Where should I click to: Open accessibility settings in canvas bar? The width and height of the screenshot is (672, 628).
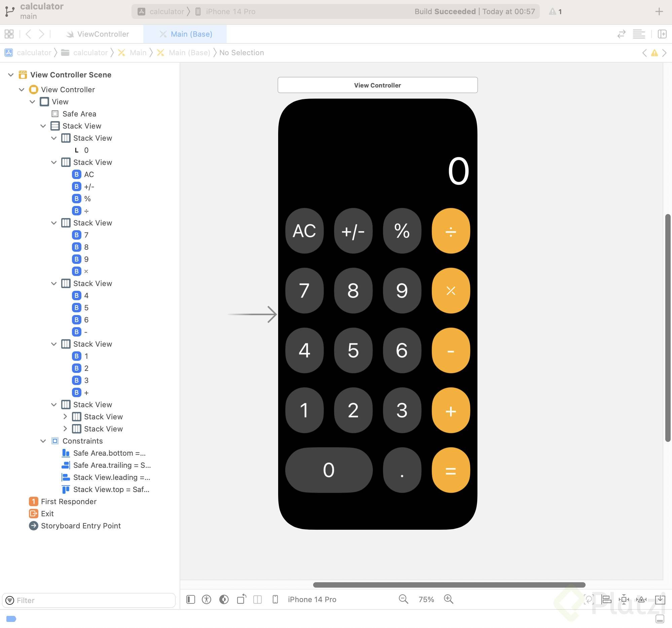point(207,599)
